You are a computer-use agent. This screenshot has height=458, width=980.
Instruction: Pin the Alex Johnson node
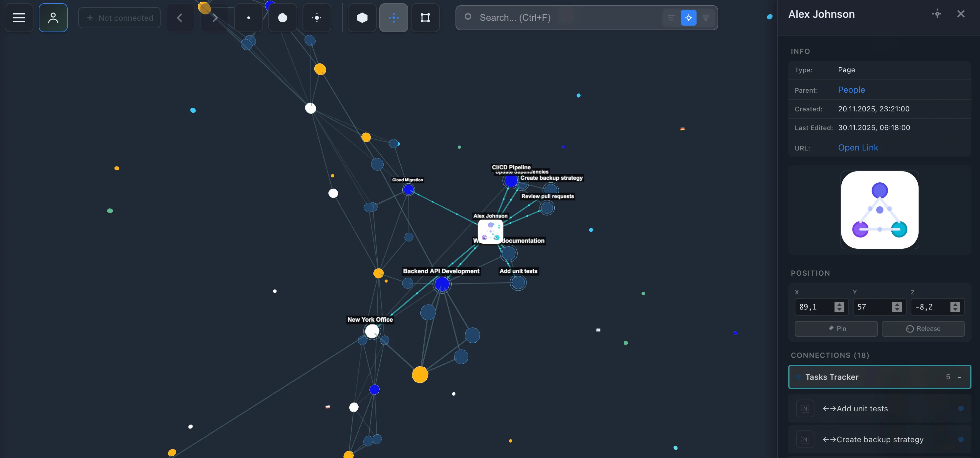tap(835, 329)
